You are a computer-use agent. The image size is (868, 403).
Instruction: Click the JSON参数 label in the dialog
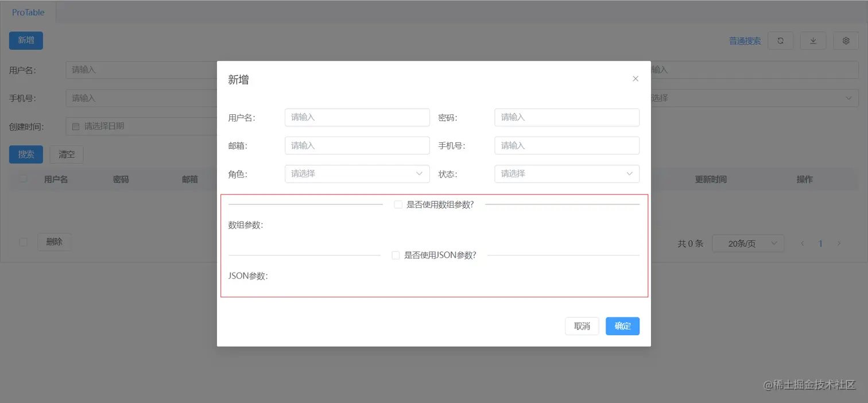click(248, 276)
